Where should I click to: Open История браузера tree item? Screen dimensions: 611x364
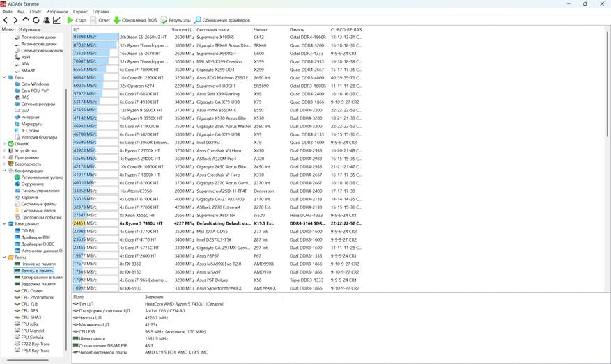pyautogui.click(x=36, y=137)
